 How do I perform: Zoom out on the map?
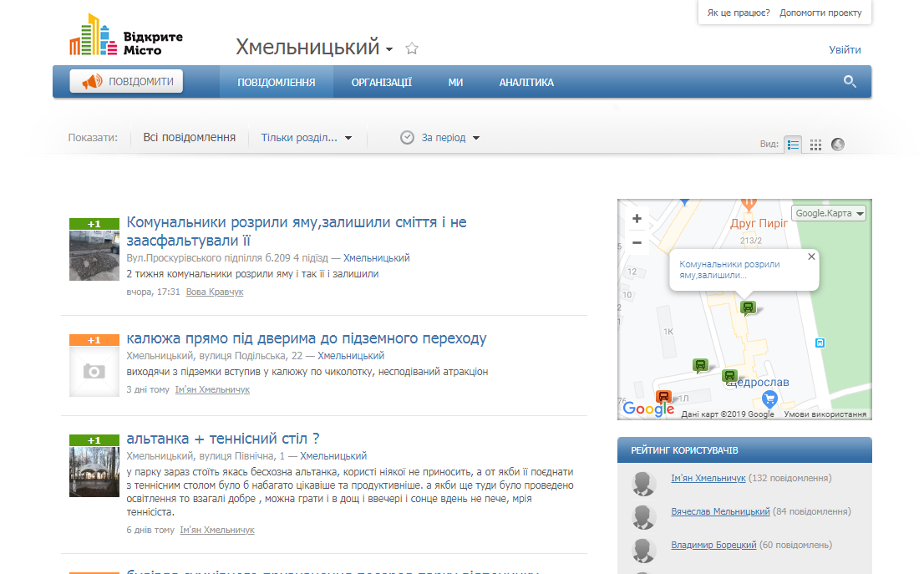click(x=637, y=242)
